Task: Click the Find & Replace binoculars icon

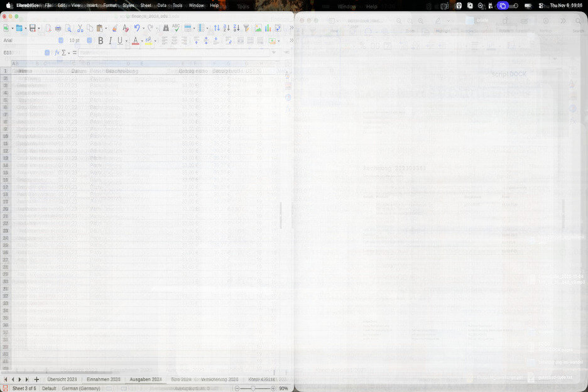Action: pos(166,28)
